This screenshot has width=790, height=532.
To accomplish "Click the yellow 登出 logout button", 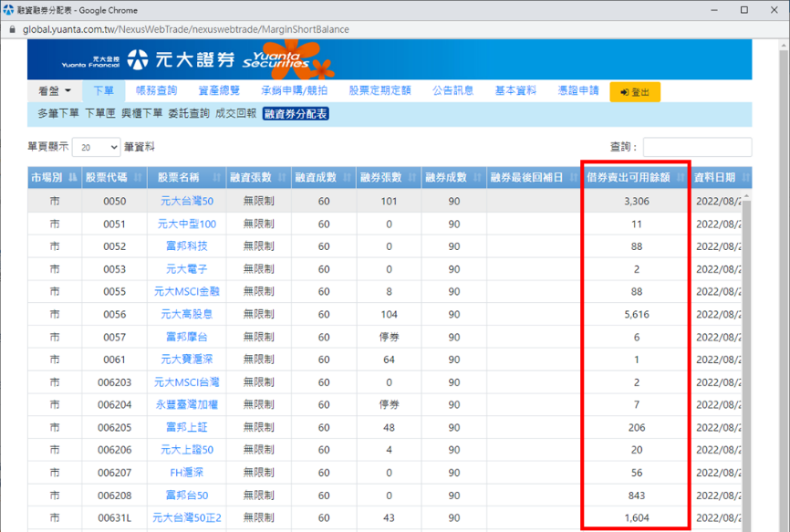I will click(635, 92).
